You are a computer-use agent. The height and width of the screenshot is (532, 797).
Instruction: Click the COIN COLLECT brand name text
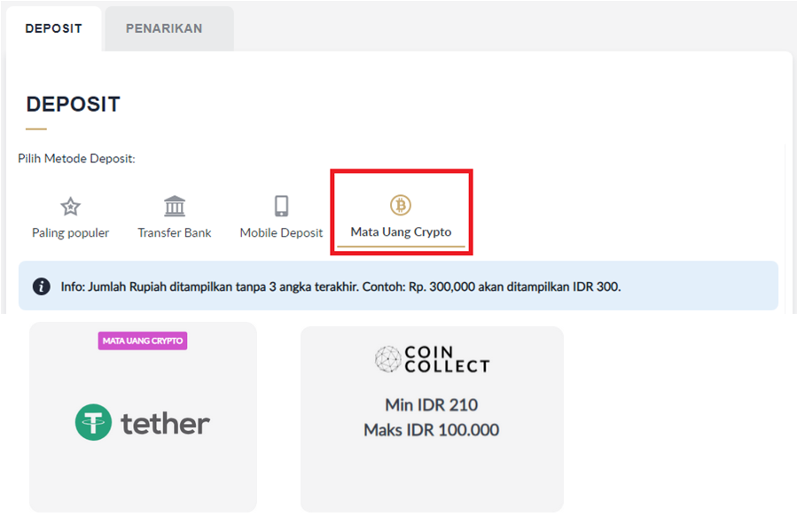447,359
